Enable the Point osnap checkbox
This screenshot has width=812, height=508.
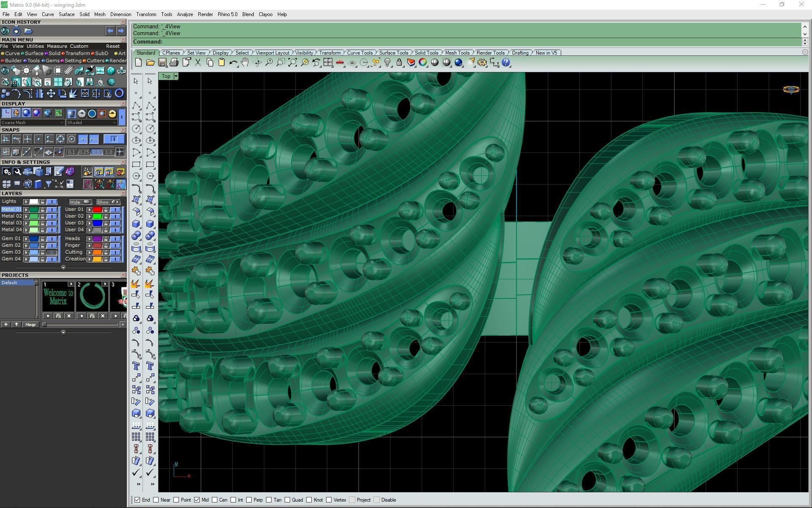(x=176, y=500)
